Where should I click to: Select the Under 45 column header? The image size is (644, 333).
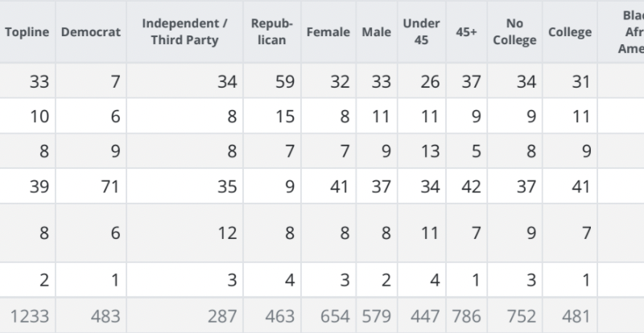(x=423, y=32)
